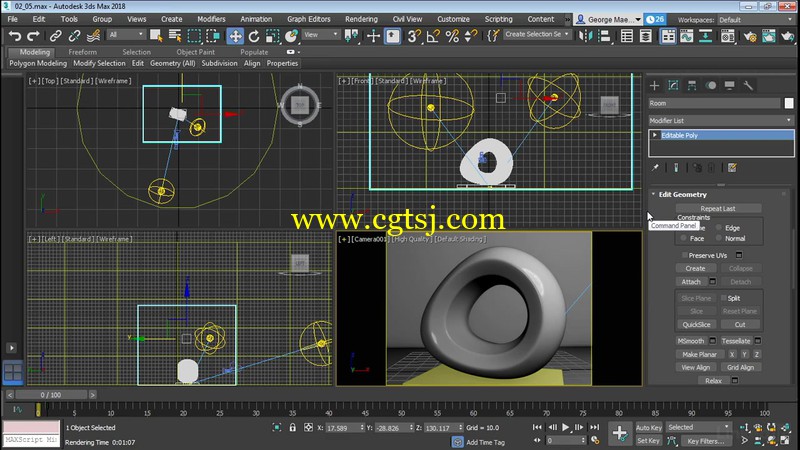Open the Scene Explorer toggle
This screenshot has width=800, height=450.
click(627, 36)
